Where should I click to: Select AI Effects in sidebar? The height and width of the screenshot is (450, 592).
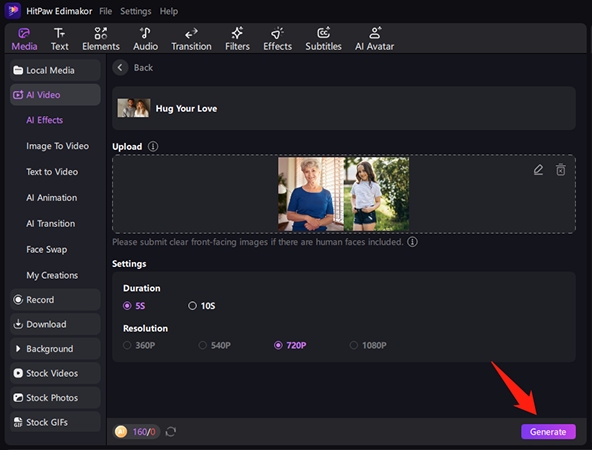pyautogui.click(x=45, y=120)
